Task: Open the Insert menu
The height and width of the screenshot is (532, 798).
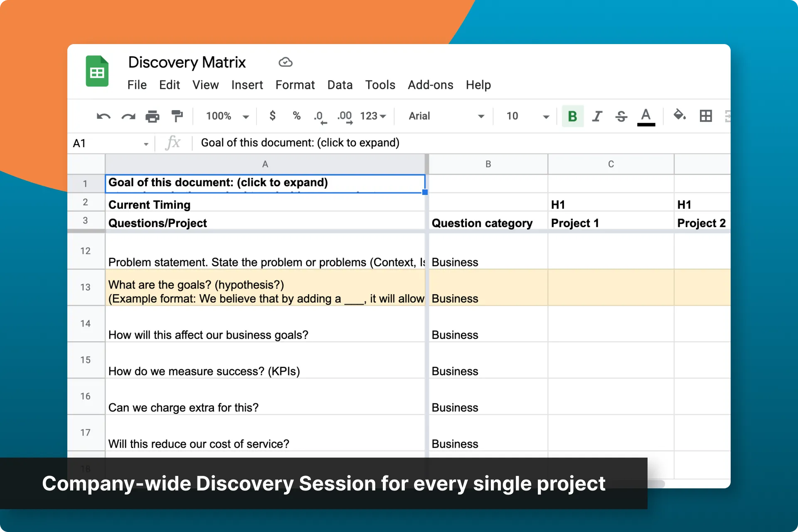Action: pyautogui.click(x=247, y=85)
